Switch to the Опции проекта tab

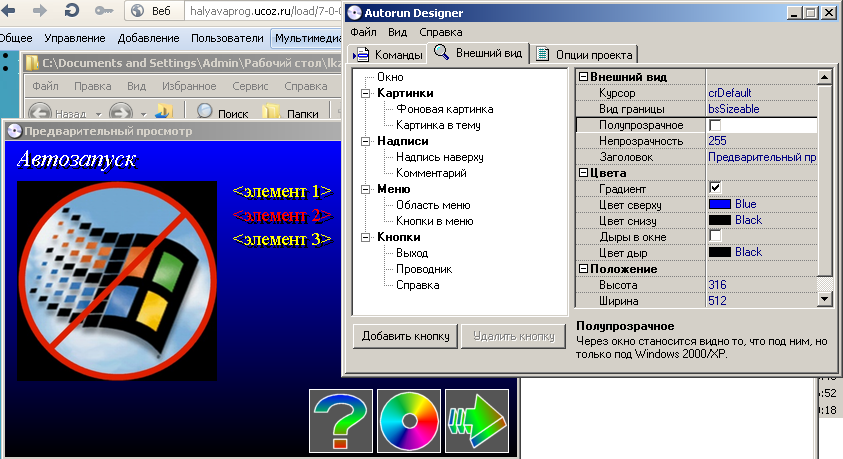pos(584,54)
